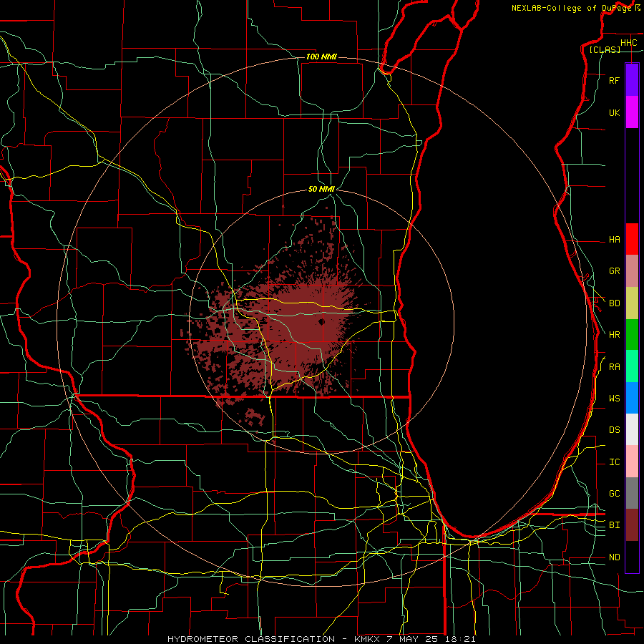Image resolution: width=644 pixels, height=644 pixels.
Task: Select the BD legend label
Action: (x=614, y=303)
